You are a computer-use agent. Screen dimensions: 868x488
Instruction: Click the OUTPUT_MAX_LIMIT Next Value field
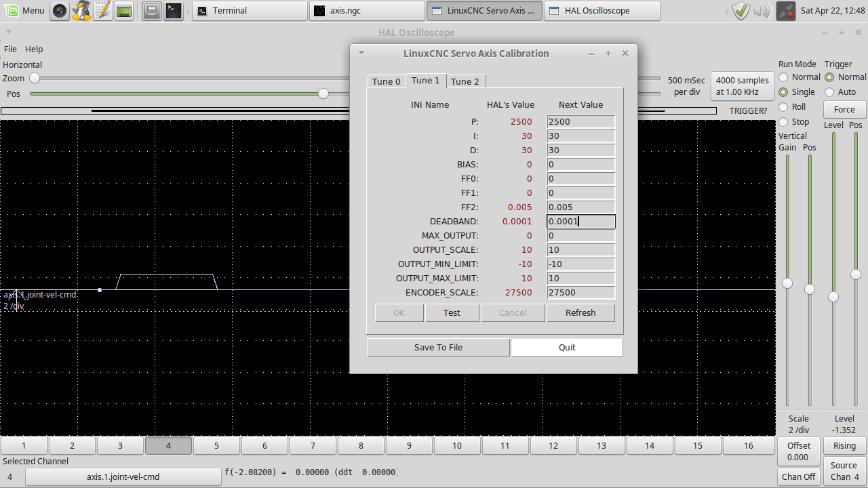click(x=581, y=279)
